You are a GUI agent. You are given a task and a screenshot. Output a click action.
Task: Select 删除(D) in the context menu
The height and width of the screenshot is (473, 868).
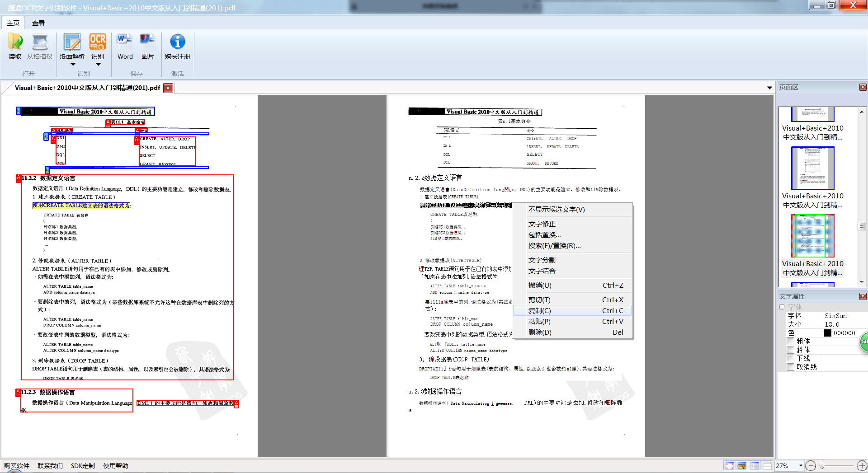tap(572, 333)
